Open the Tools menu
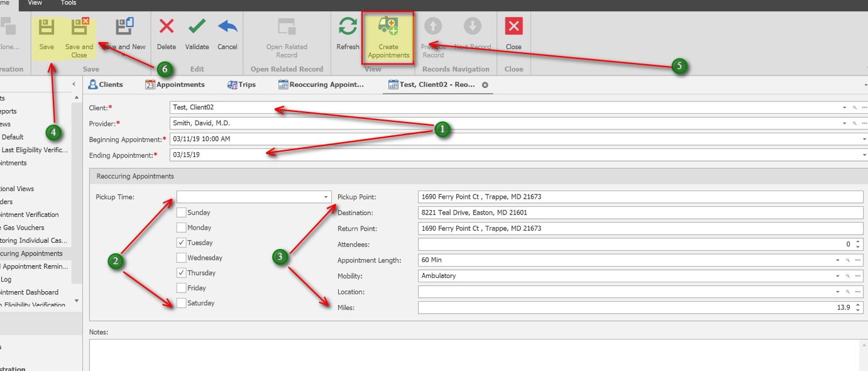 pyautogui.click(x=69, y=3)
